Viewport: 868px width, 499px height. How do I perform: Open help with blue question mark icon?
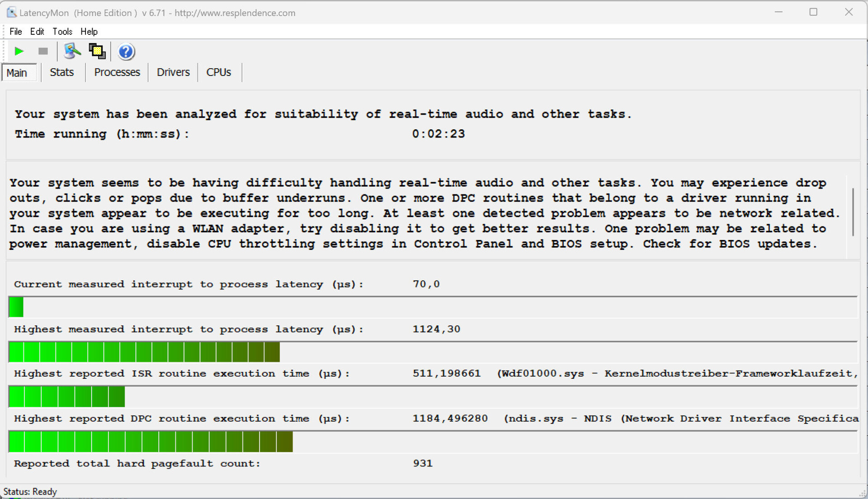tap(126, 52)
